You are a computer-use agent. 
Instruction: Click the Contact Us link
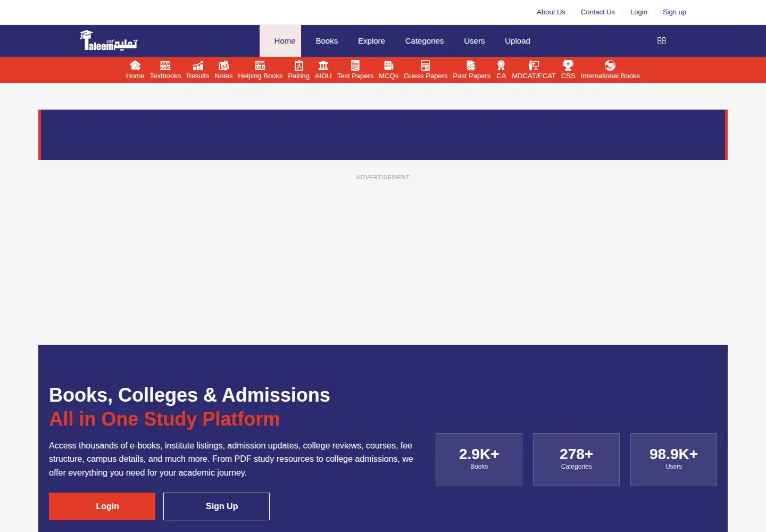coord(598,12)
